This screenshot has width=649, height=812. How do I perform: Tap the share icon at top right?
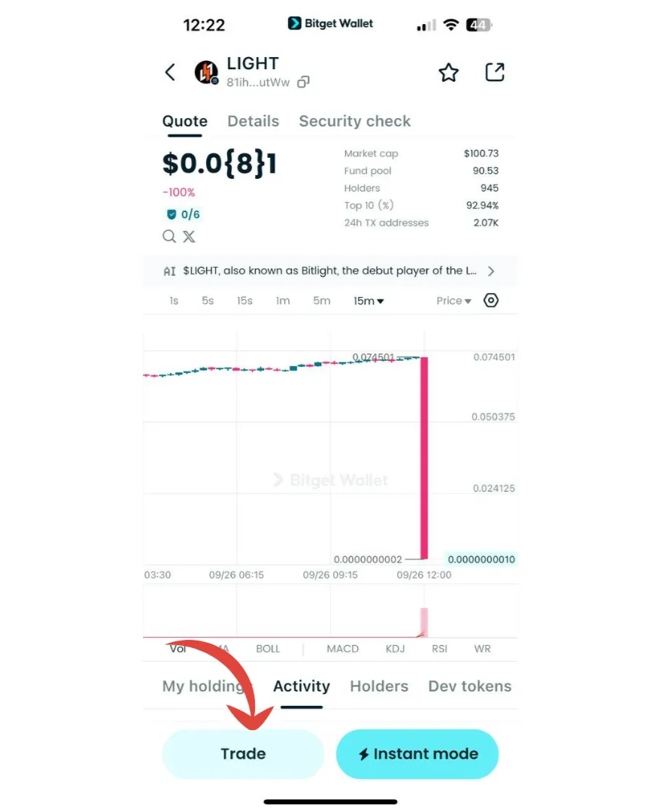494,72
